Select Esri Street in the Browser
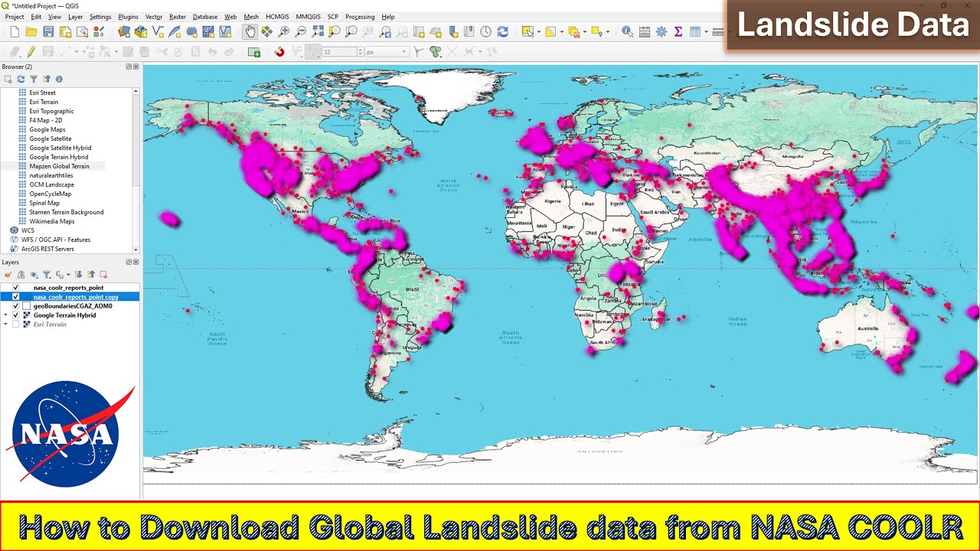This screenshot has height=551, width=980. click(42, 93)
